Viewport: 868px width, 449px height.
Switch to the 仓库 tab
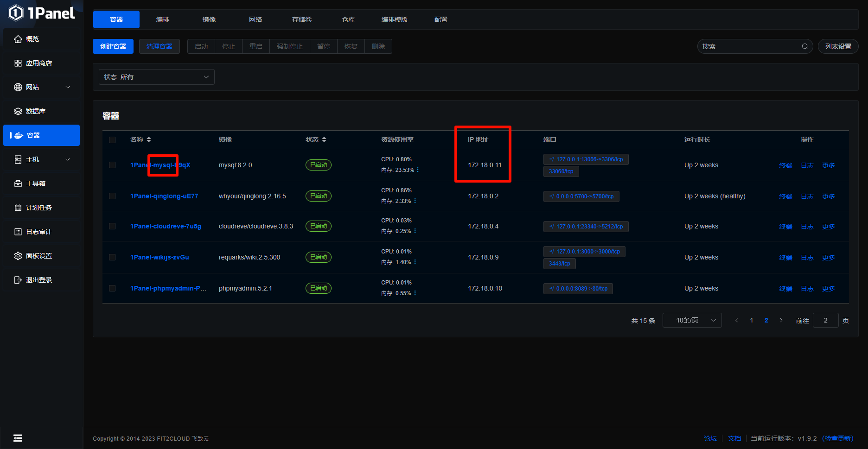click(348, 19)
